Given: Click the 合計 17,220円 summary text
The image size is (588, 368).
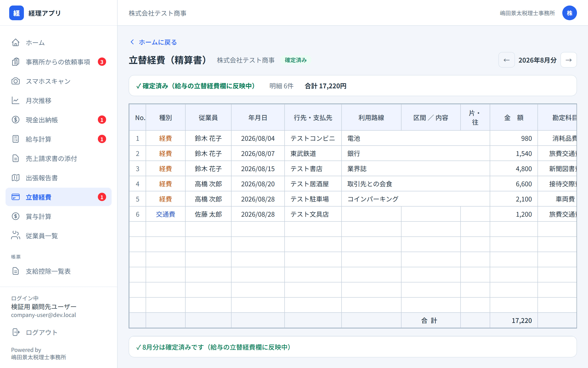Looking at the screenshot, I should click(x=326, y=86).
